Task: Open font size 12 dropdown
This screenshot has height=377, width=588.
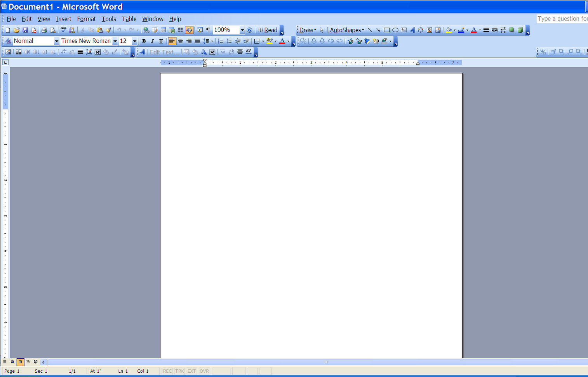Action: (x=134, y=41)
